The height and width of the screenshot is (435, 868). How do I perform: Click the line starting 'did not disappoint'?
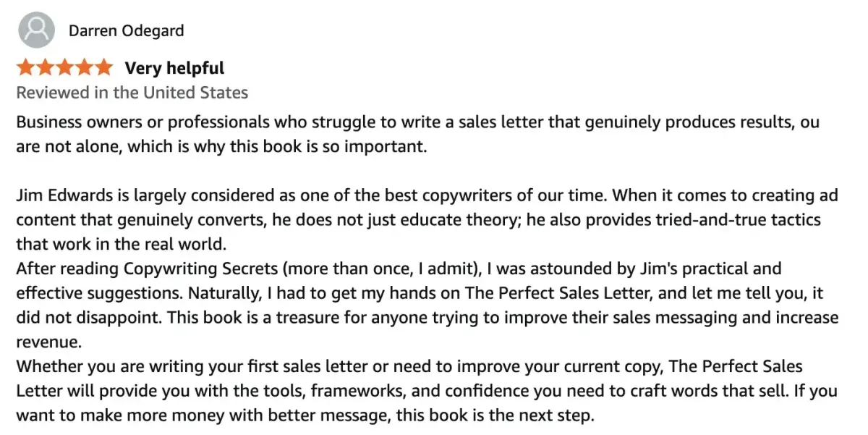[427, 318]
